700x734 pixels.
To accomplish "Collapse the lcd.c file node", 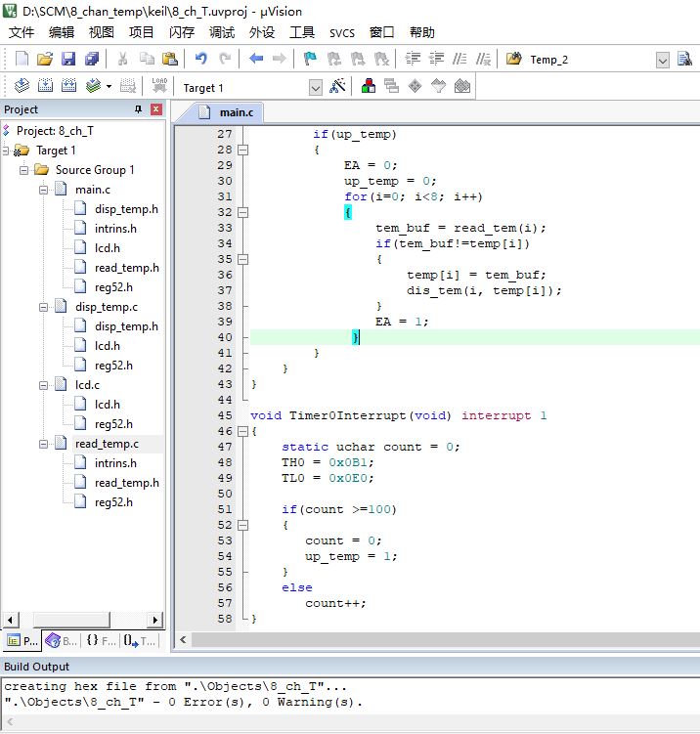I will point(43,385).
